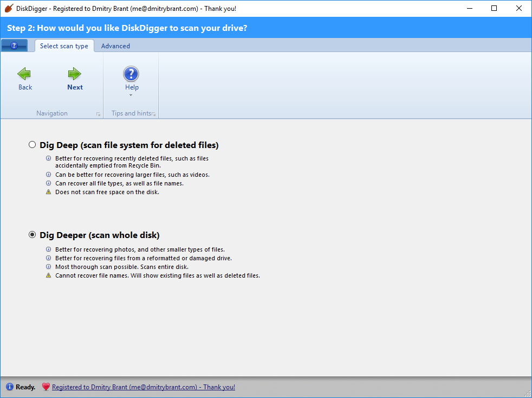Click the question-mark application menu button
532x398 pixels.
pos(14,46)
